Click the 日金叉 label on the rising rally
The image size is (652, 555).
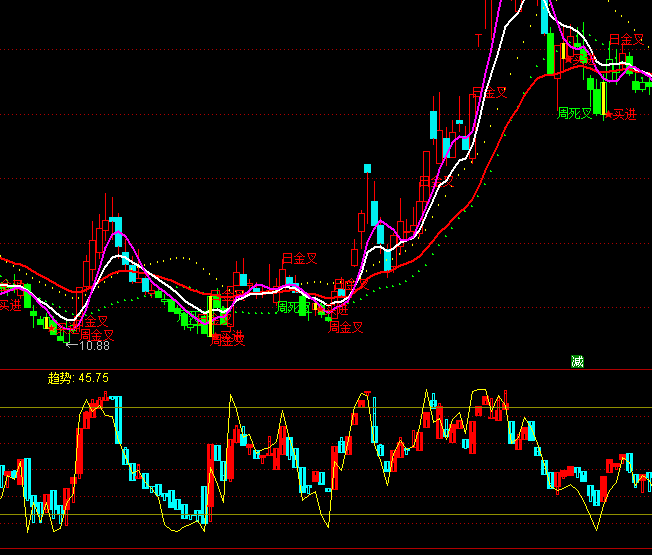tap(489, 93)
